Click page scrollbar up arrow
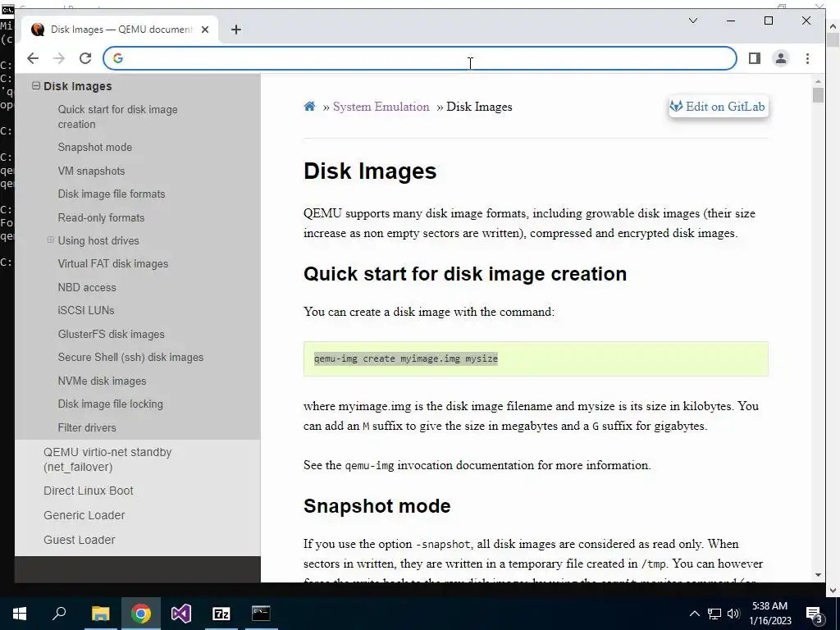 coord(818,81)
